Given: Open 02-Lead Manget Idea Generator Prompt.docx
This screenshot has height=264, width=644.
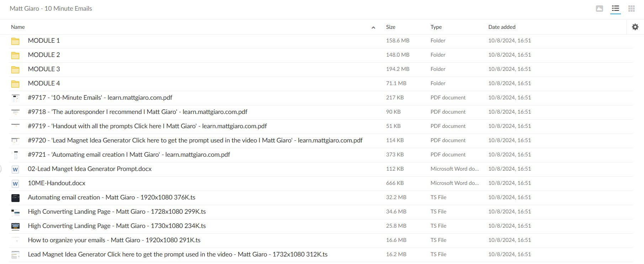Looking at the screenshot, I should click(90, 169).
